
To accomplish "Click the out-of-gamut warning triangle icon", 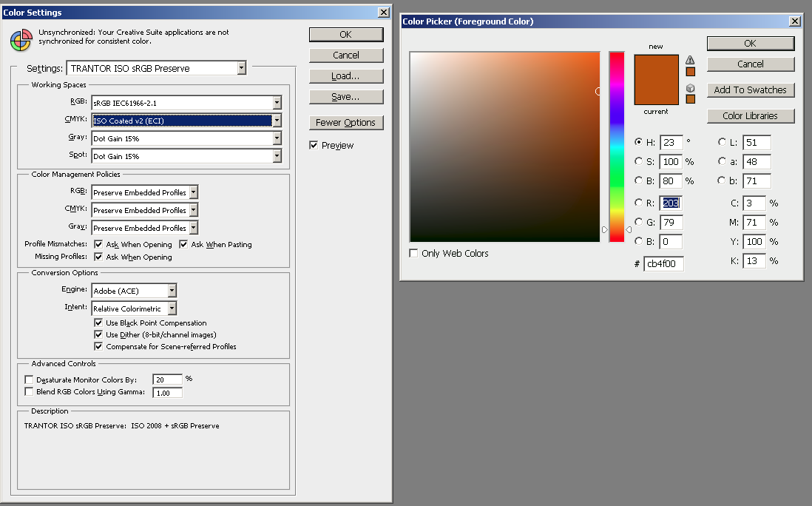I will [x=690, y=60].
